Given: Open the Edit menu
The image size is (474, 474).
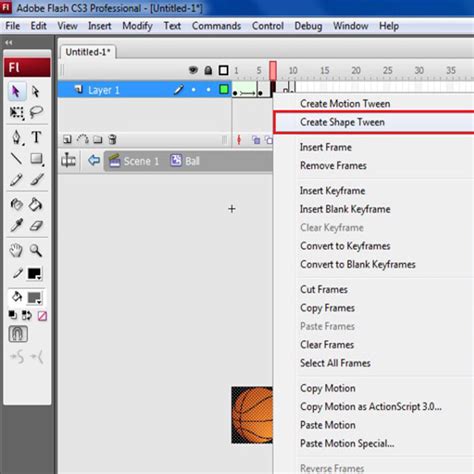Looking at the screenshot, I should tap(38, 26).
